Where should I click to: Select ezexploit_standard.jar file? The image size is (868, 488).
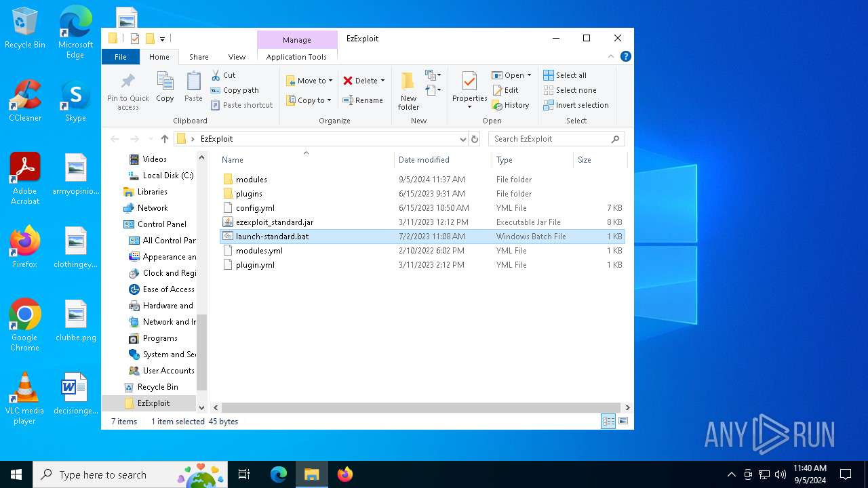click(422, 222)
